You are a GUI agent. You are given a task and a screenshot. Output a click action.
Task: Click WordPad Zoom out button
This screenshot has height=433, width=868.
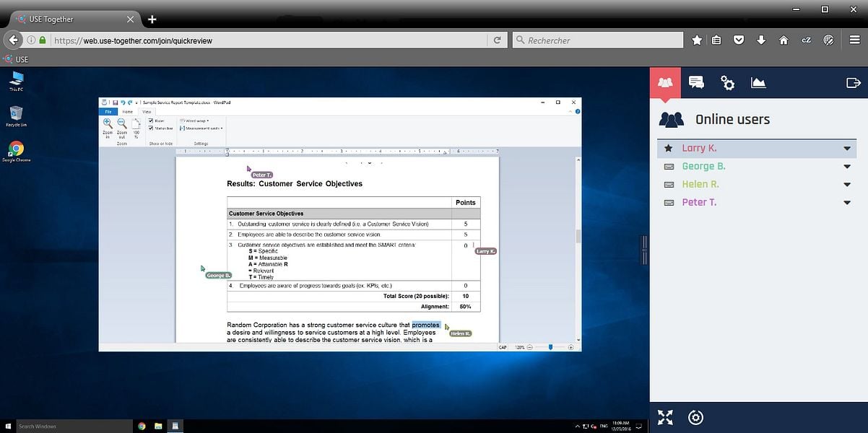(x=121, y=127)
